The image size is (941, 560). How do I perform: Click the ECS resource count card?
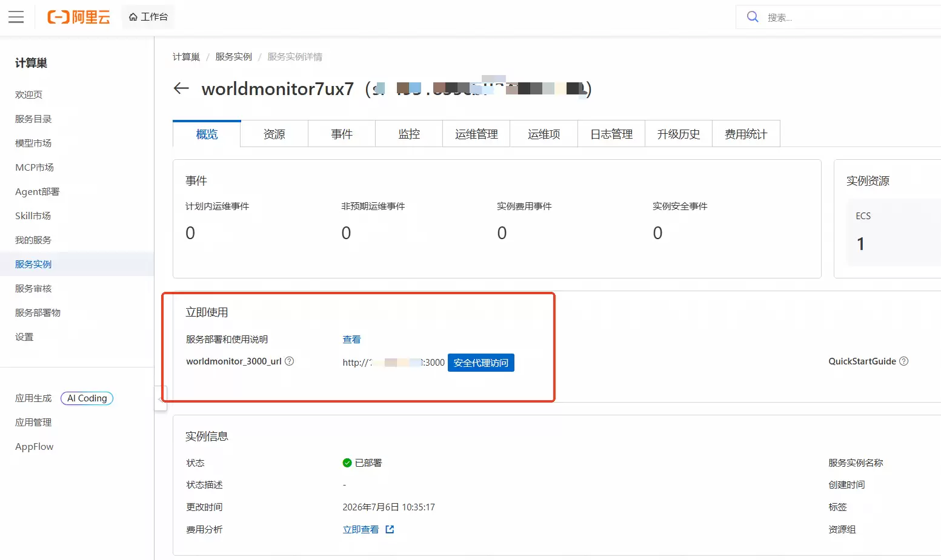(x=894, y=232)
